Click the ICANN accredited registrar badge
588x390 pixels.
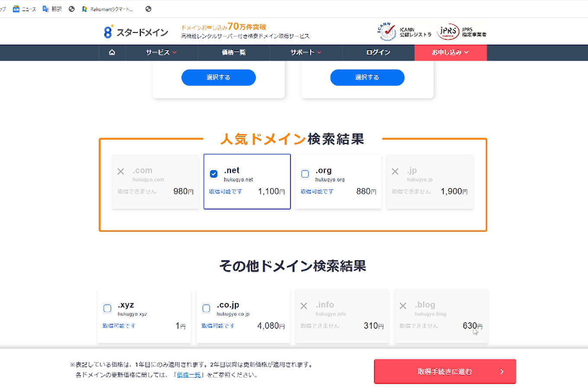(404, 32)
